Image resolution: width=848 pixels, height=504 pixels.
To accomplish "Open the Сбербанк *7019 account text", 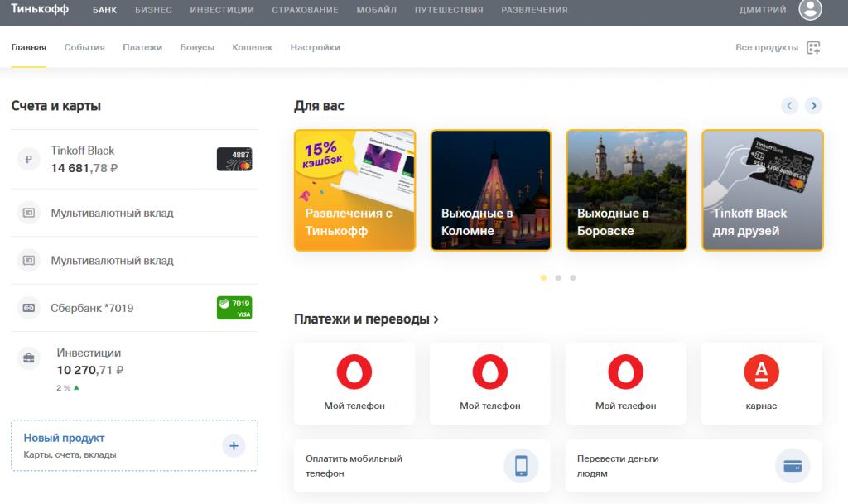I will pyautogui.click(x=92, y=308).
